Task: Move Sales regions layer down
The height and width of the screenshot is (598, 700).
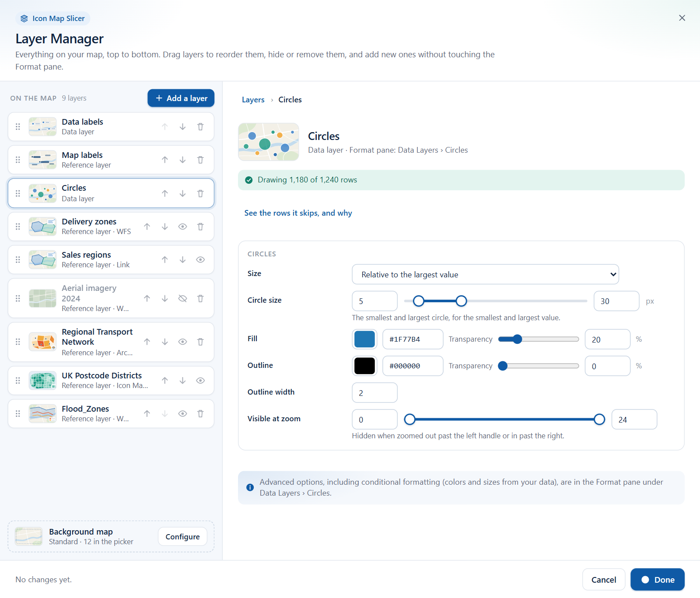Action: (182, 260)
